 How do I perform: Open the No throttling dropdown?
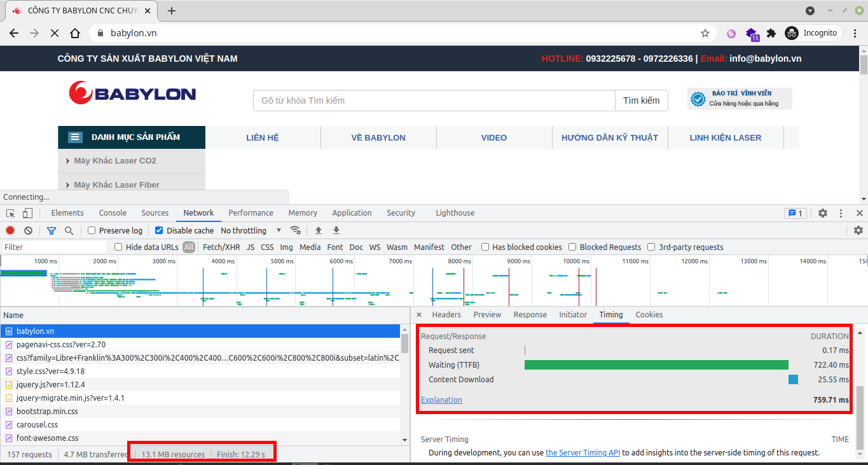[252, 230]
